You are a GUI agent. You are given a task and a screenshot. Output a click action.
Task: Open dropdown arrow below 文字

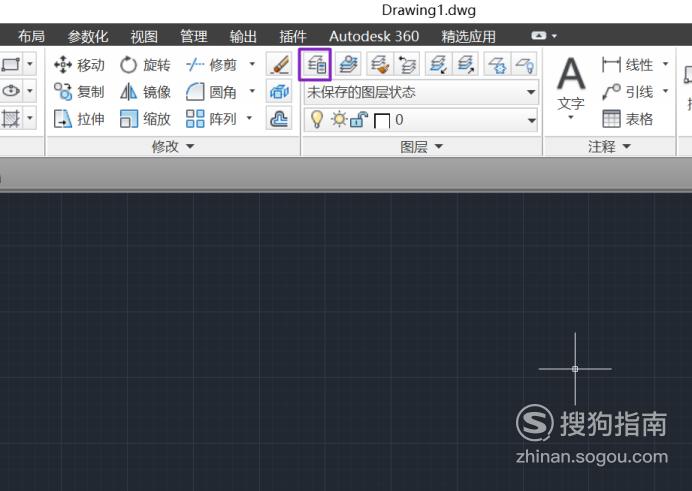571,117
